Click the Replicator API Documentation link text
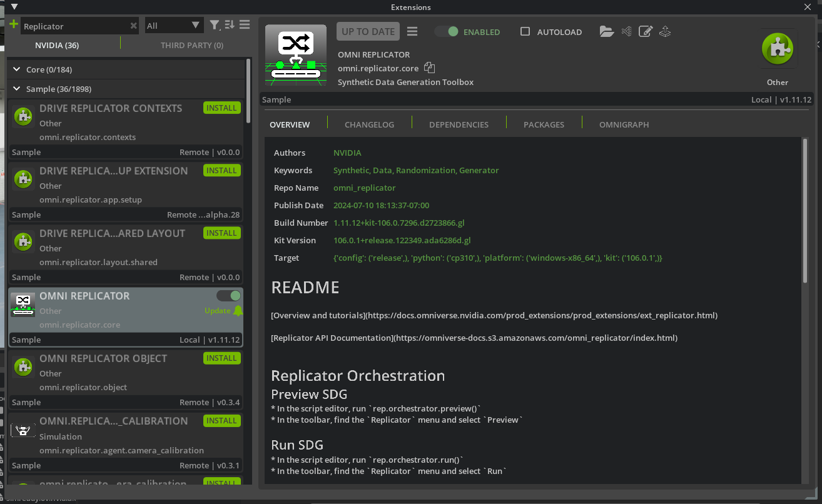Image resolution: width=822 pixels, height=504 pixels. coord(474,338)
